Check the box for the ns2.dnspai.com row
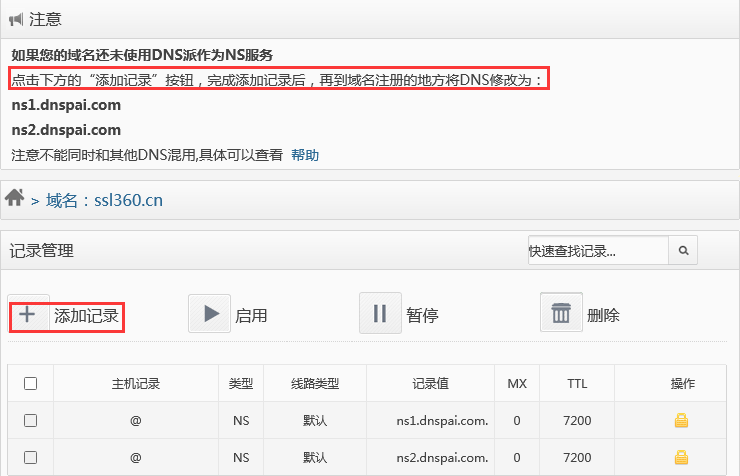 coord(31,457)
